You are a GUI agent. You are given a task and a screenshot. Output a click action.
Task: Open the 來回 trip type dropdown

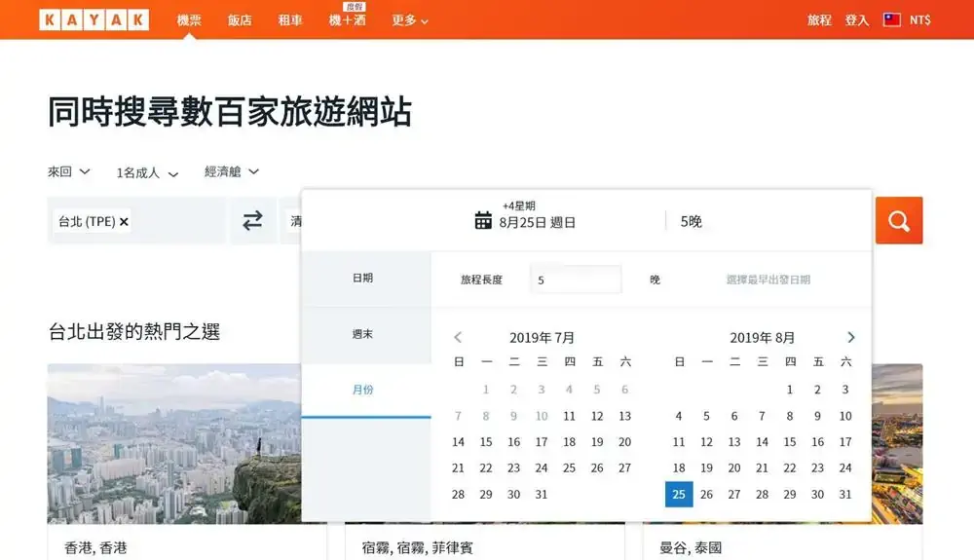(69, 171)
